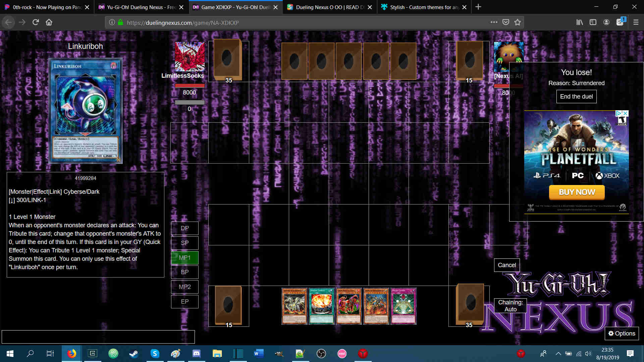Select the DP phase button
644x362 pixels.
pos(185,228)
